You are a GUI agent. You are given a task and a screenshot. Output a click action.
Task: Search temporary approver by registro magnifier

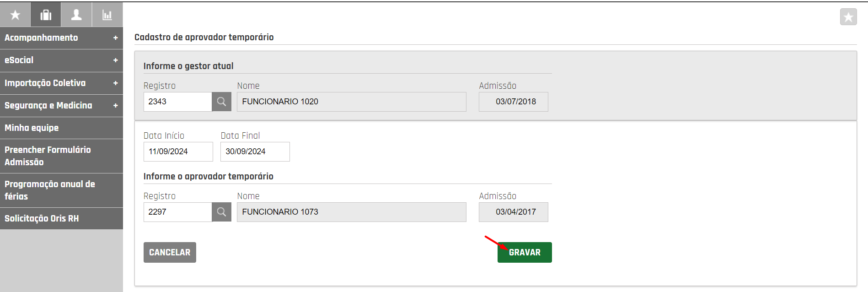(221, 212)
